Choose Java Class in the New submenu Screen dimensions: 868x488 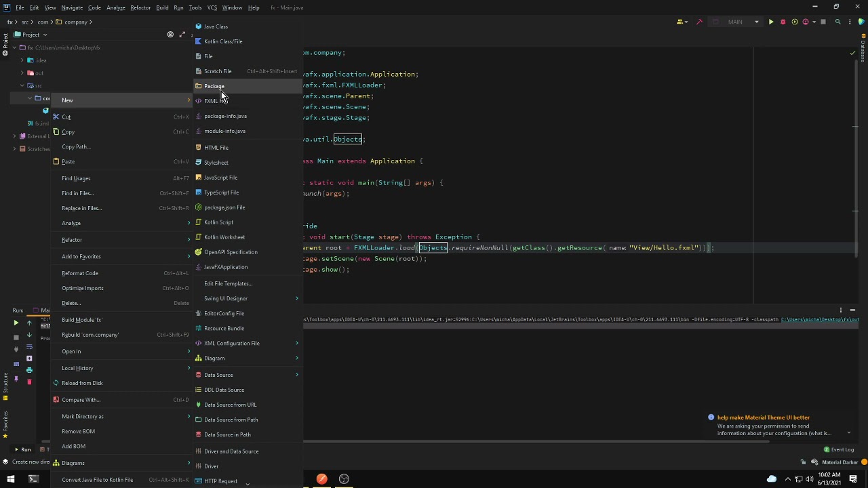pos(248,26)
